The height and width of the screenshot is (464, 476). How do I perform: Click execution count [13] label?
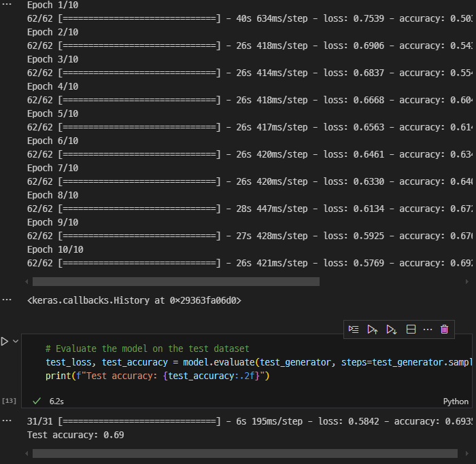pos(9,401)
